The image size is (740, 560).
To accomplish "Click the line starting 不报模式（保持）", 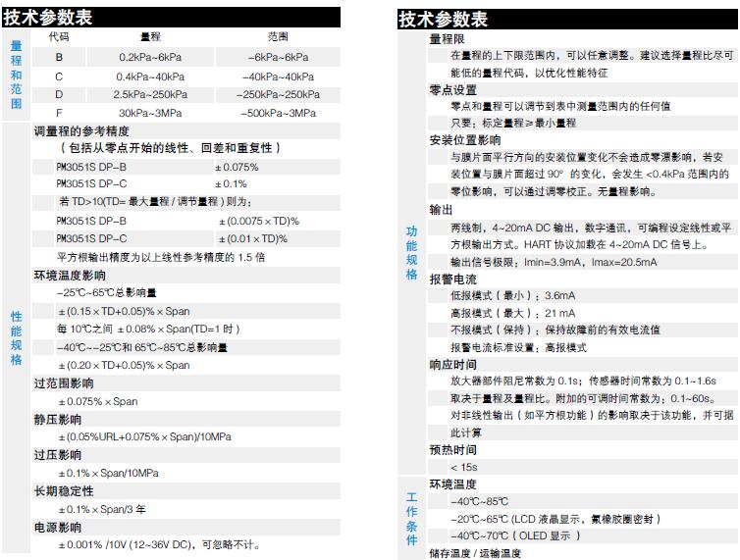I will 555,330.
